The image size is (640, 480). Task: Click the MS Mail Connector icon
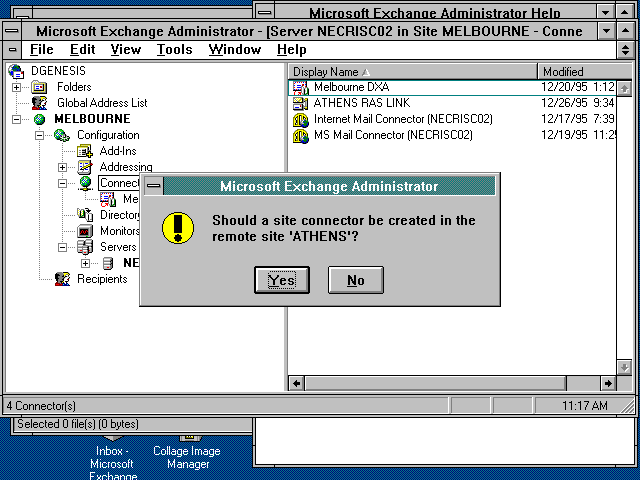[x=300, y=136]
